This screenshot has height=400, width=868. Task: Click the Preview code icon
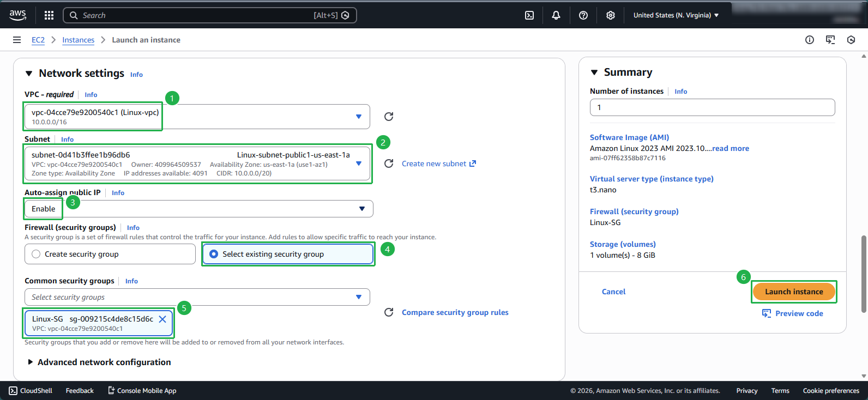click(x=767, y=313)
